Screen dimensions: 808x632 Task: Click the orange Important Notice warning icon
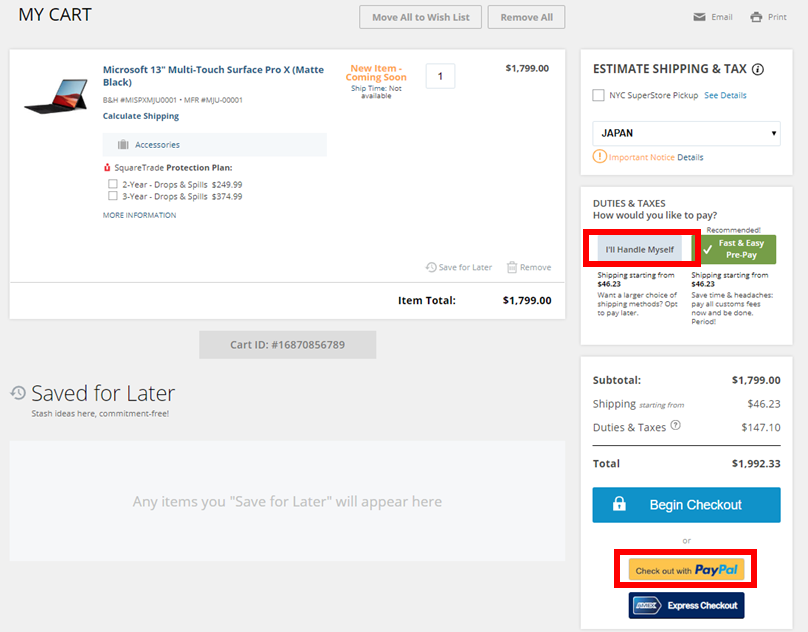pyautogui.click(x=599, y=156)
